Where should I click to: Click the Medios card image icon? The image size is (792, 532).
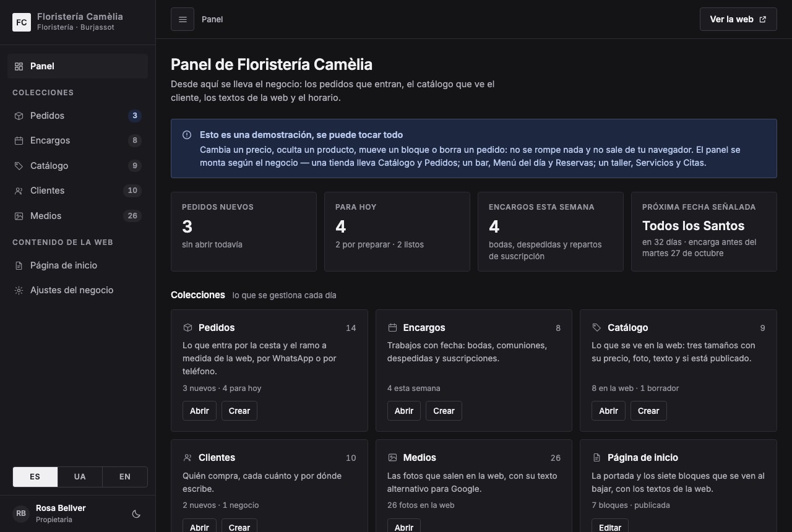(x=392, y=457)
